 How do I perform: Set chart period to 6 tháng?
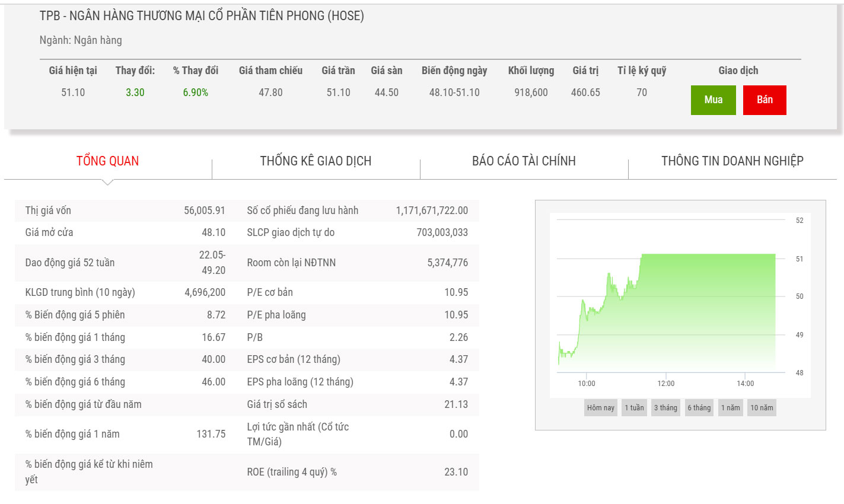click(699, 408)
